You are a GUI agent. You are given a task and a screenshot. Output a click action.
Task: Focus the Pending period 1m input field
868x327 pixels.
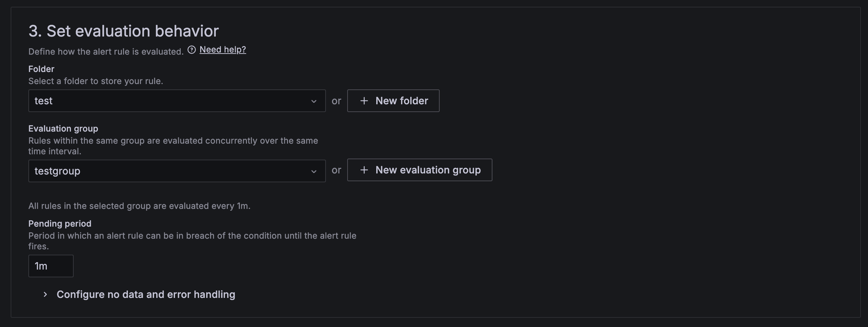pos(51,266)
